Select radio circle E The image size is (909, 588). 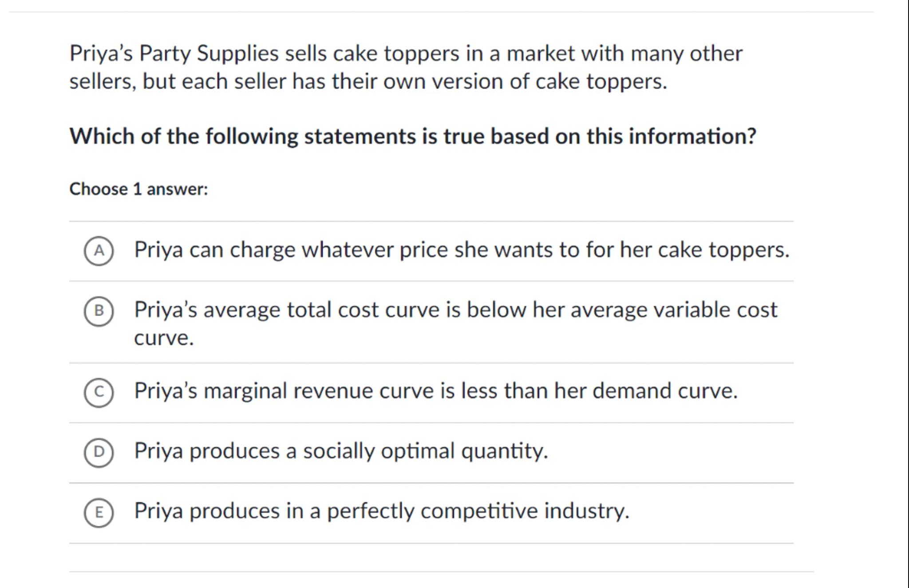click(99, 512)
